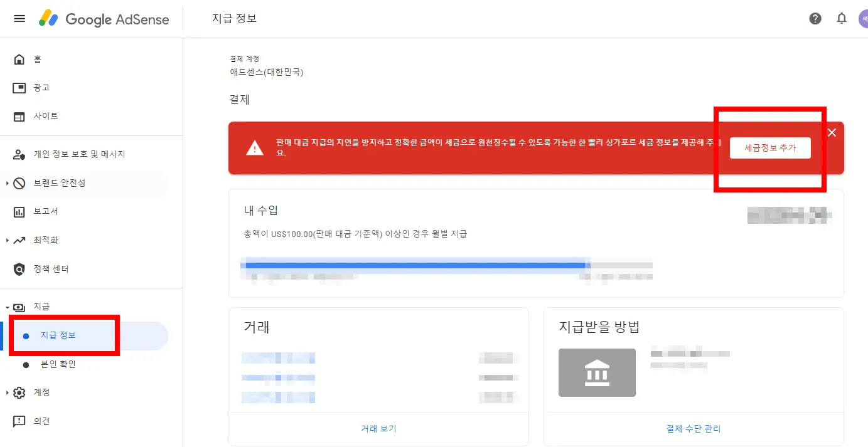Dismiss the red tax warning banner
The width and height of the screenshot is (868, 447).
[x=832, y=132]
